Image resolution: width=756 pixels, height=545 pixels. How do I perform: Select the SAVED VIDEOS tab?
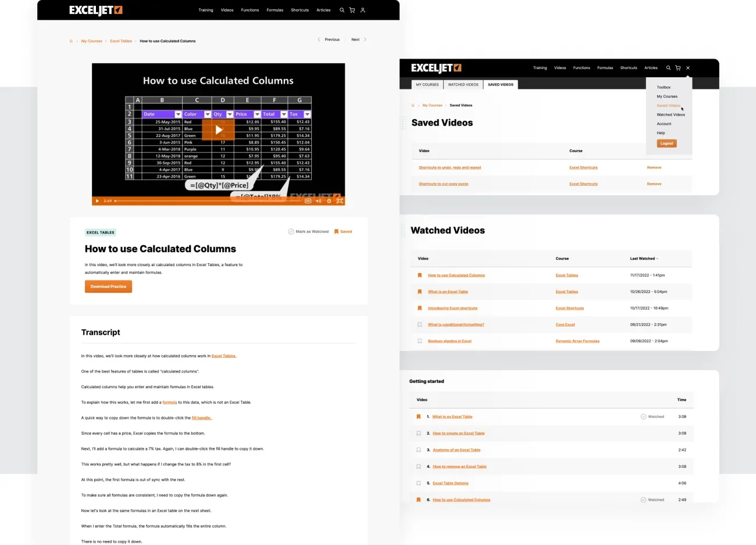501,84
